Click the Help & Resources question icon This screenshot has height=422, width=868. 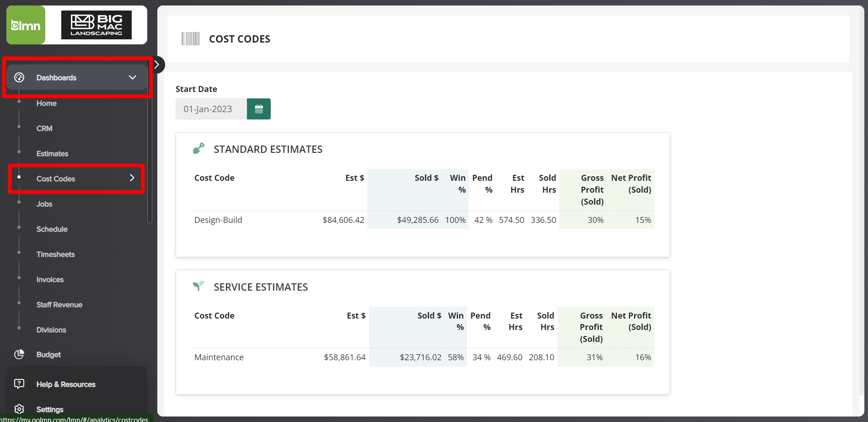(x=19, y=384)
